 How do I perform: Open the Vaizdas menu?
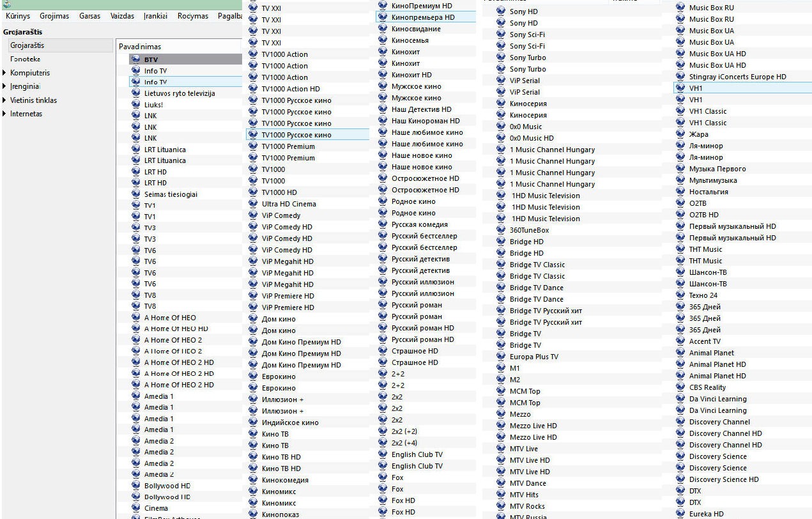click(122, 16)
